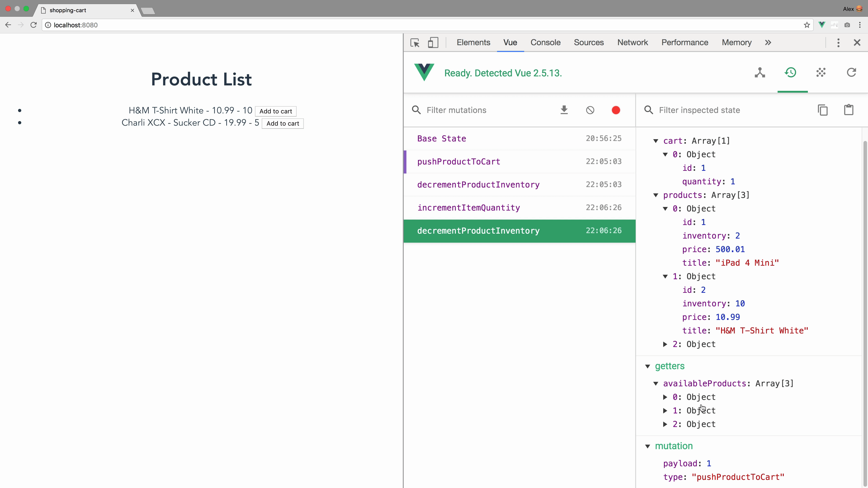The image size is (868, 488).
Task: Open a new browser tab
Action: [x=148, y=11]
